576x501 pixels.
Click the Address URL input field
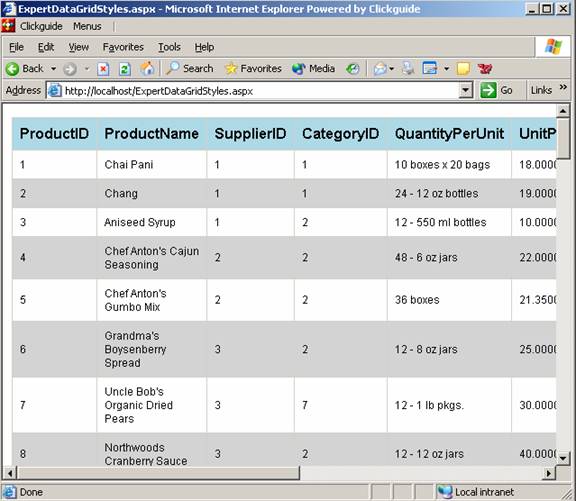(253, 90)
